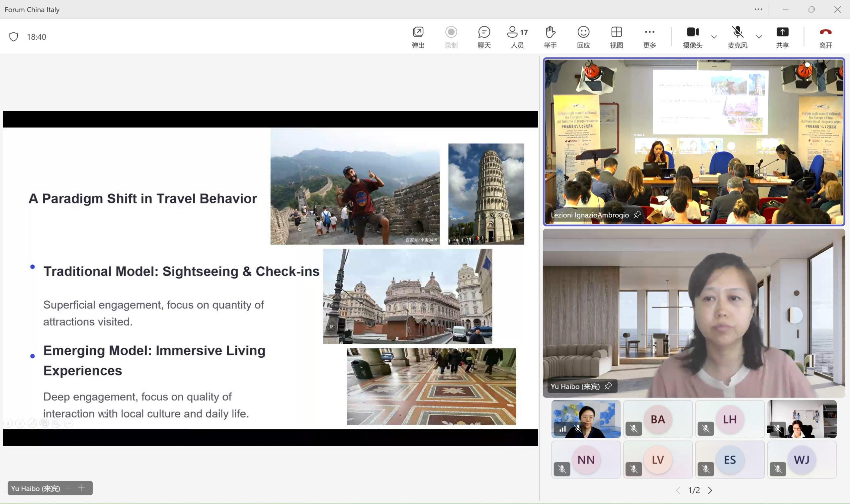Select the ES participant avatar
The image size is (850, 504).
point(730,460)
